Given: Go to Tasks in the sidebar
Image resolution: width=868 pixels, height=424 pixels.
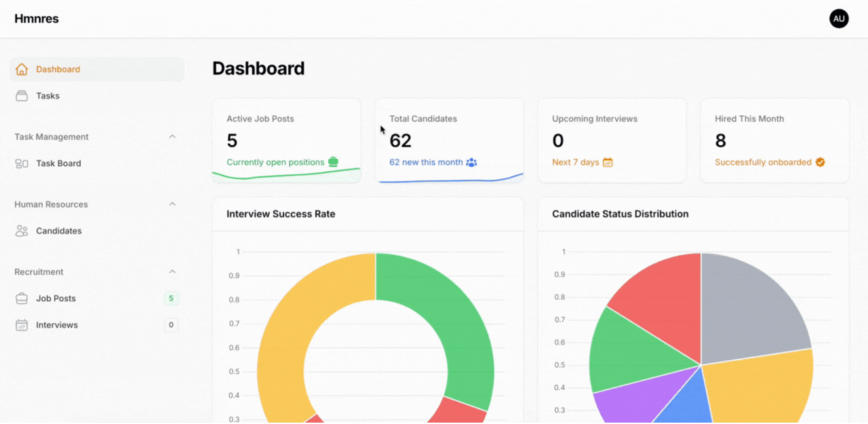Looking at the screenshot, I should pyautogui.click(x=97, y=96).
